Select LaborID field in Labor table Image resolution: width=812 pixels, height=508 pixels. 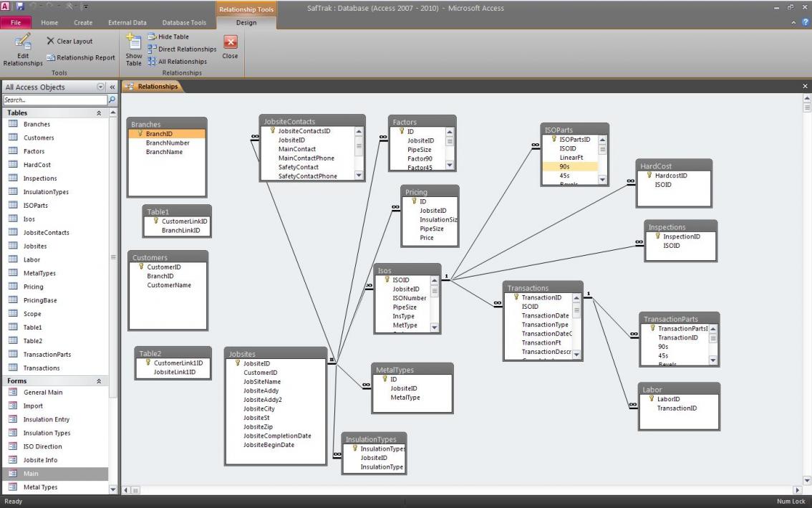668,399
